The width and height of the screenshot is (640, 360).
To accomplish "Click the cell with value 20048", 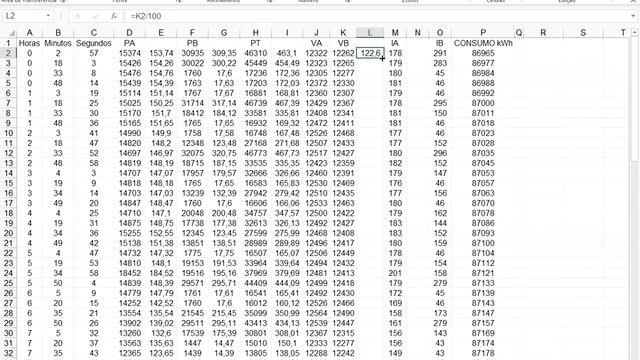I will pos(192,213).
